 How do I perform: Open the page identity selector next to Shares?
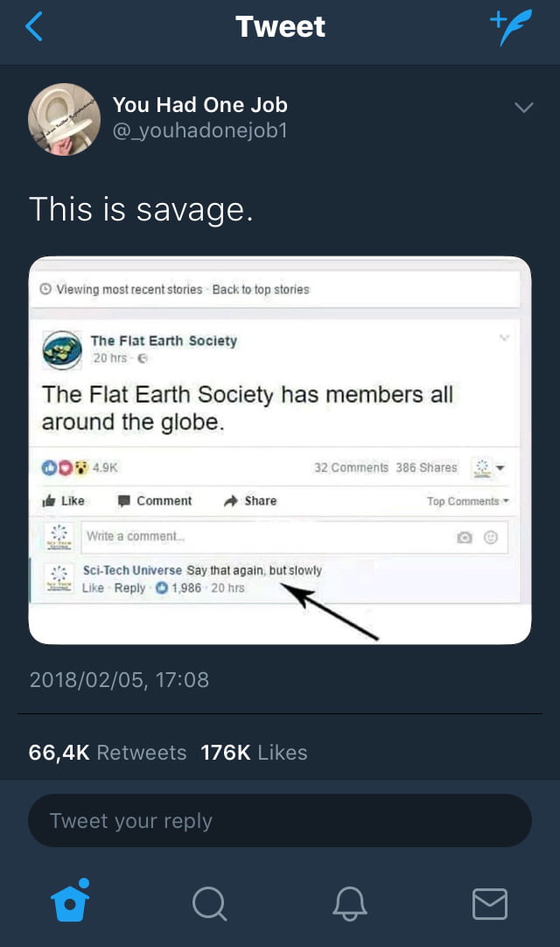pyautogui.click(x=488, y=468)
